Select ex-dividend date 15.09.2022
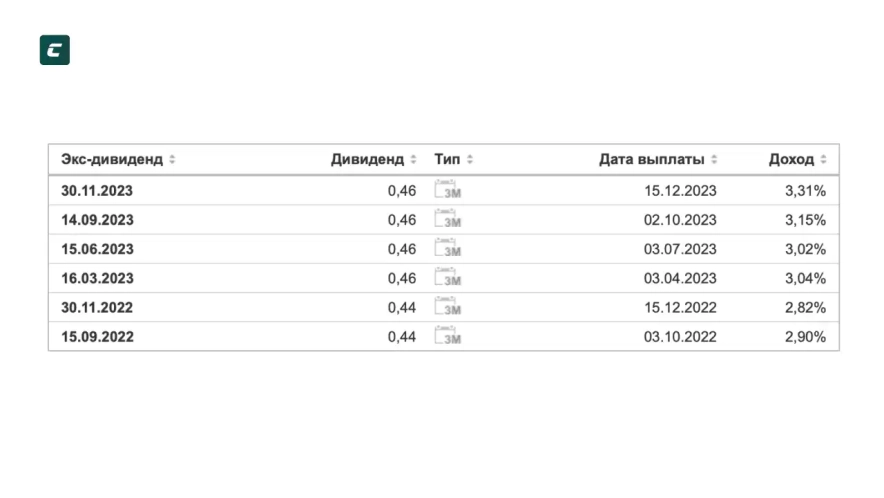 click(97, 337)
